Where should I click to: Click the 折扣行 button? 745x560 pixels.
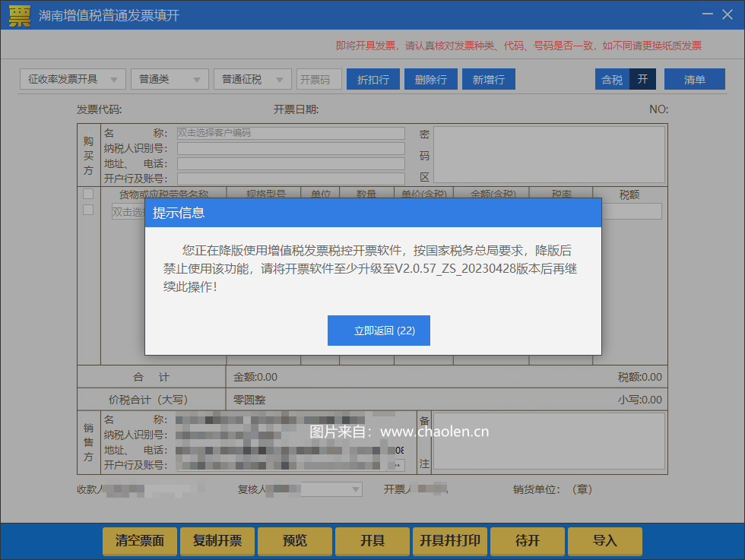[x=373, y=79]
